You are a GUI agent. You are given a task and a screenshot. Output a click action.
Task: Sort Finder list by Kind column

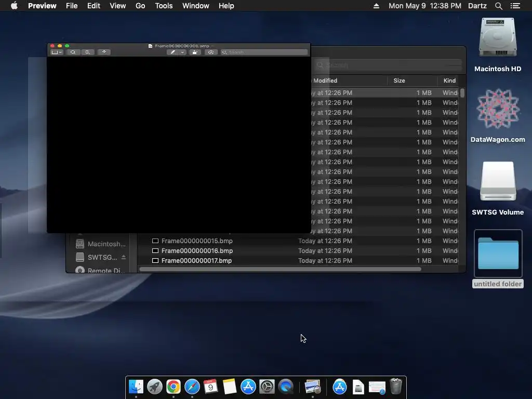pos(449,81)
